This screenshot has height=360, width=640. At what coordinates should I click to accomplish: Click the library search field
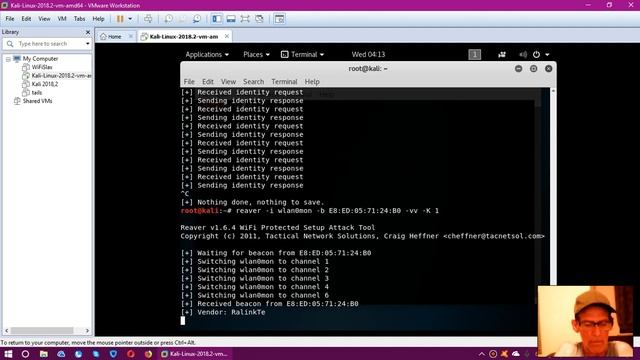coord(48,44)
